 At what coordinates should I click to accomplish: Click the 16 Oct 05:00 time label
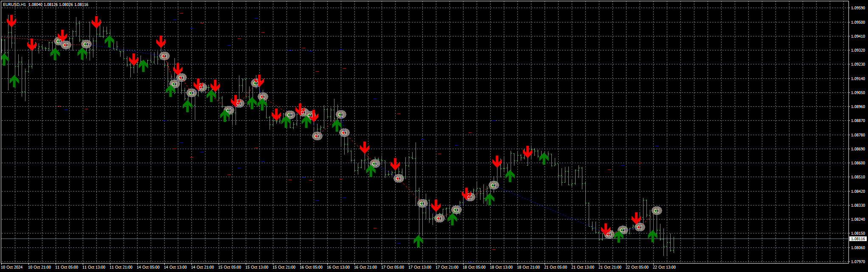[x=311, y=267]
